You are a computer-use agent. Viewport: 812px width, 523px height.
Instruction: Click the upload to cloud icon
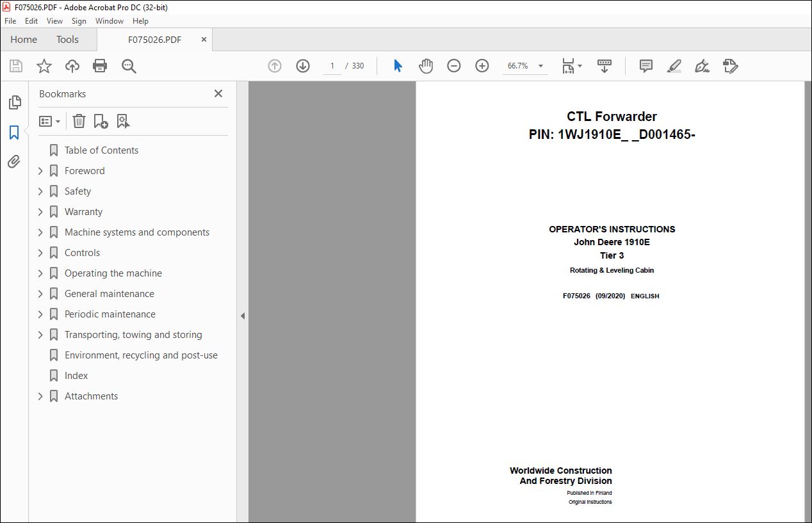(x=72, y=66)
